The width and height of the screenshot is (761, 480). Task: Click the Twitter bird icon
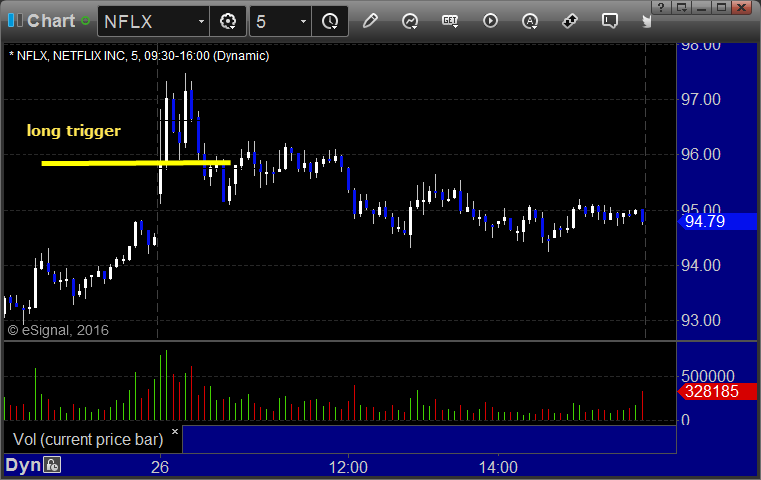[646, 21]
